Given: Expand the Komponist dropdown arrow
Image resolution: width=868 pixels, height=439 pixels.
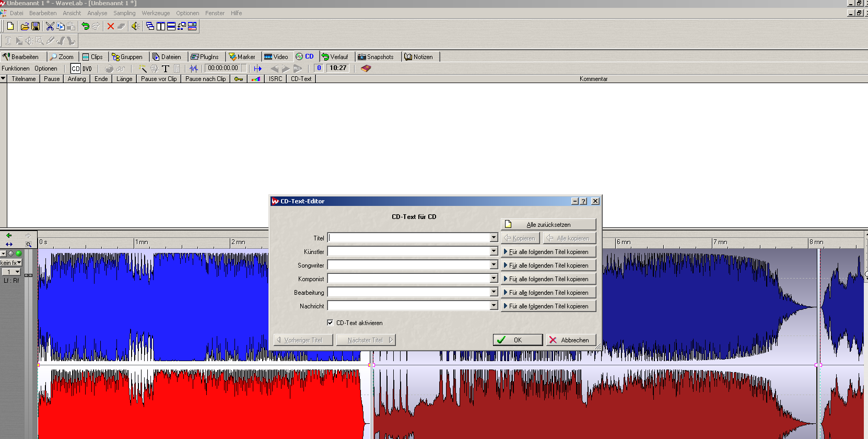Looking at the screenshot, I should (x=494, y=279).
